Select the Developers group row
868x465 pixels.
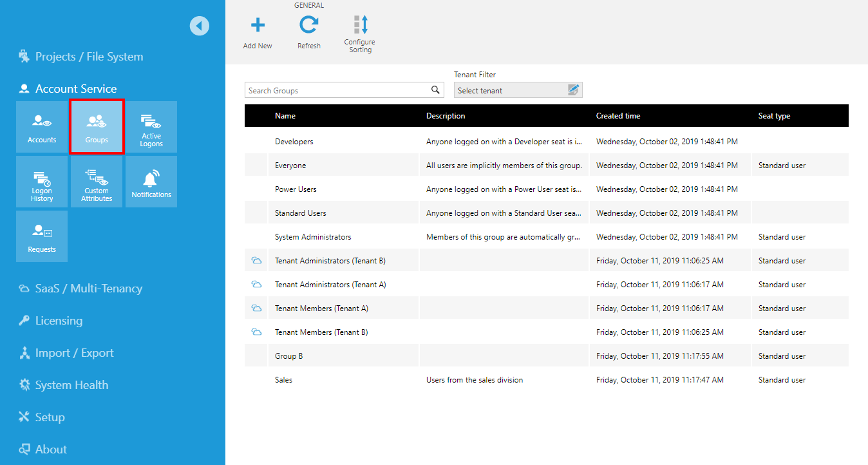click(x=547, y=142)
